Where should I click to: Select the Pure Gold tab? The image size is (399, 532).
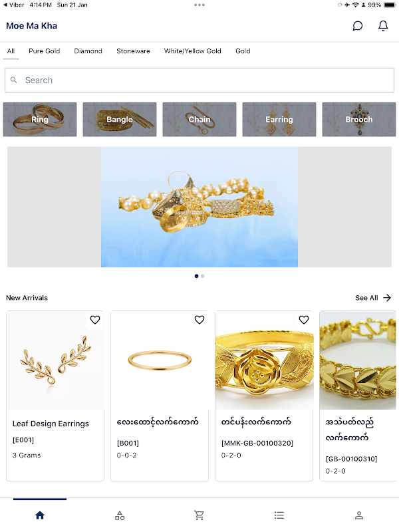(x=45, y=51)
